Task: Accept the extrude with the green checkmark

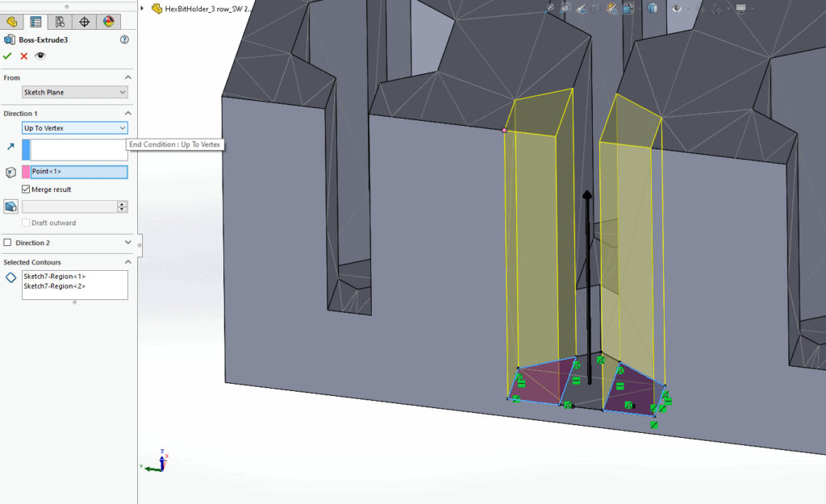Action: [x=7, y=56]
